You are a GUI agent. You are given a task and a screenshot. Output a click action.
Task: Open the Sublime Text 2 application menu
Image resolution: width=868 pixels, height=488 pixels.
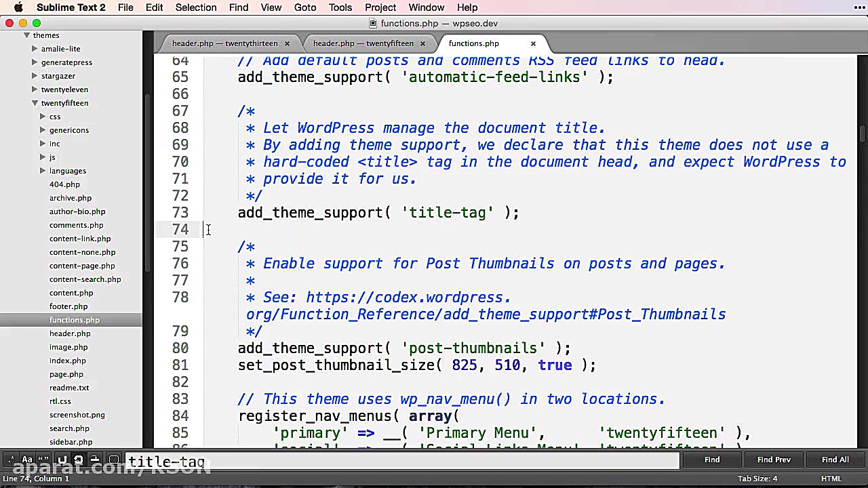coord(71,7)
